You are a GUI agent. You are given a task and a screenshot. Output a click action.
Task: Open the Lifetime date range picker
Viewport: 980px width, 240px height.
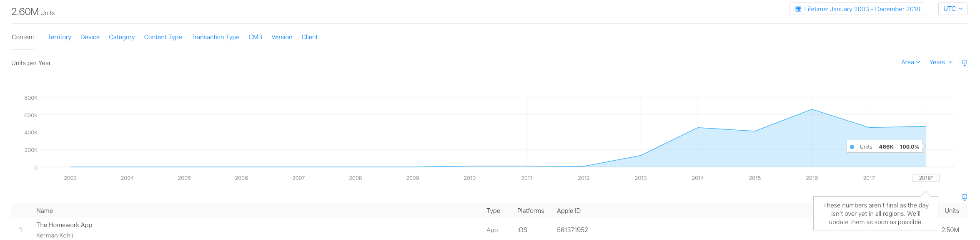pos(857,9)
